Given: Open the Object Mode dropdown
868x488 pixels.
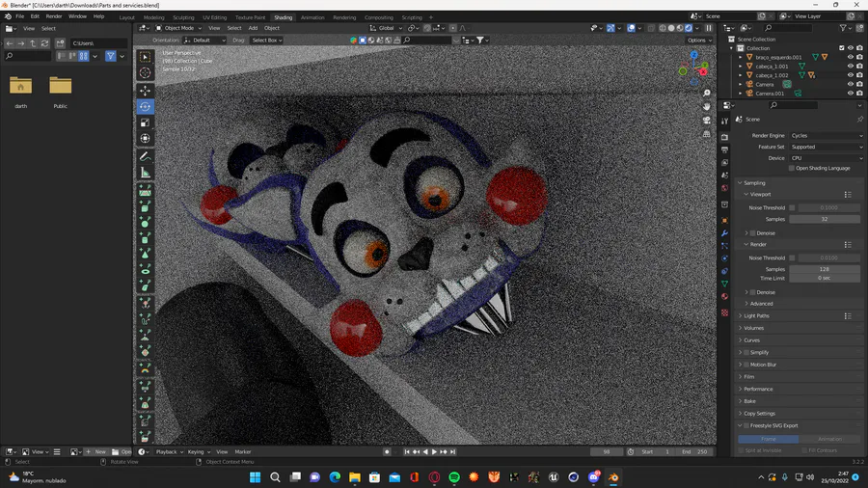Looking at the screenshot, I should [178, 28].
